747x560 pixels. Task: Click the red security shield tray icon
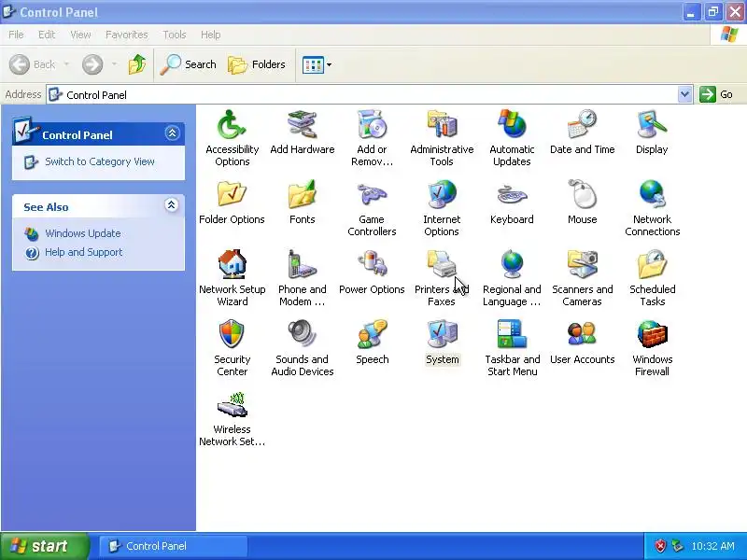tap(660, 546)
